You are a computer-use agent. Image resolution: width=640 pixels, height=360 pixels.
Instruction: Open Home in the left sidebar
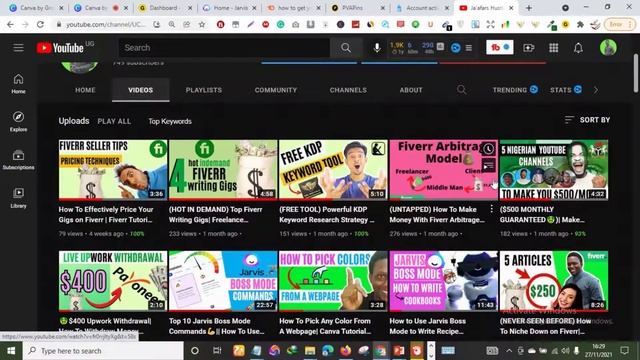point(18,84)
